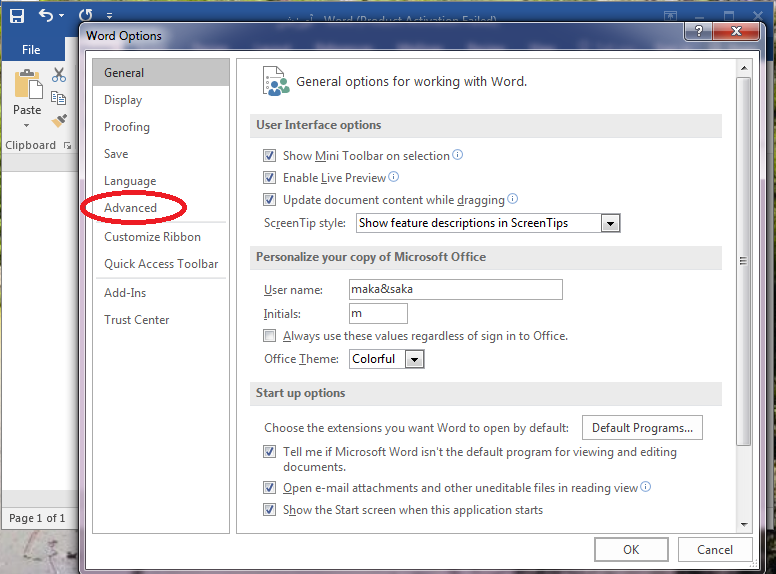Expand the Paste options arrow
Viewport: 776px width, 574px height.
(x=27, y=126)
